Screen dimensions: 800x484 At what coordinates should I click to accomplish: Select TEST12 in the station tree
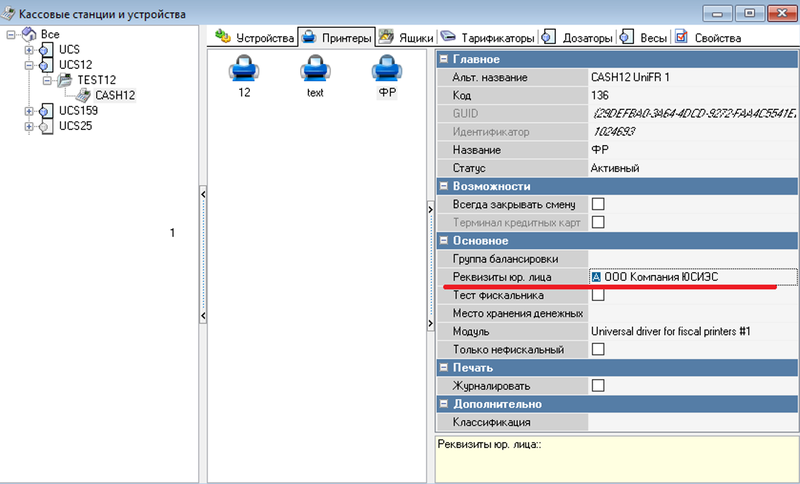tap(96, 80)
